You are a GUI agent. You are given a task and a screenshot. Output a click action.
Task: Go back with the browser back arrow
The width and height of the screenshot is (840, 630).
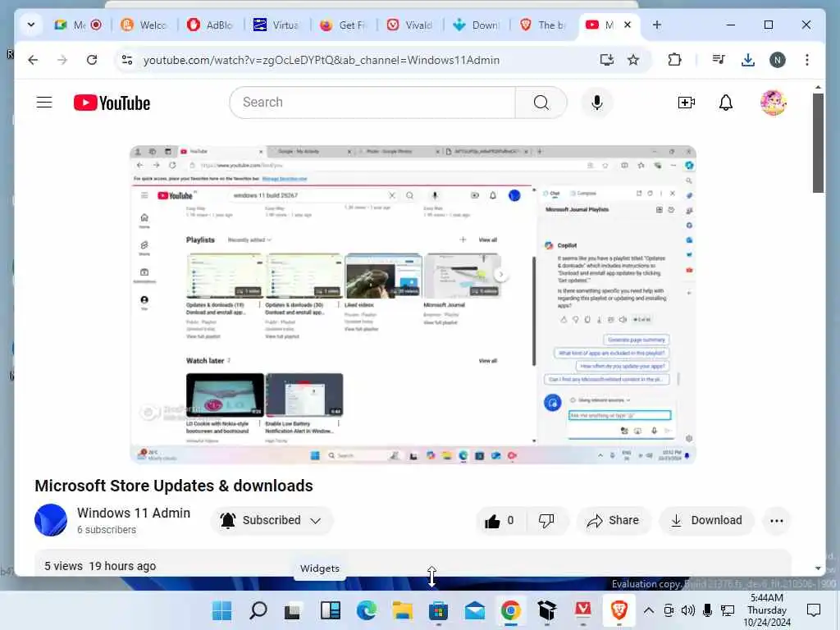(x=33, y=60)
